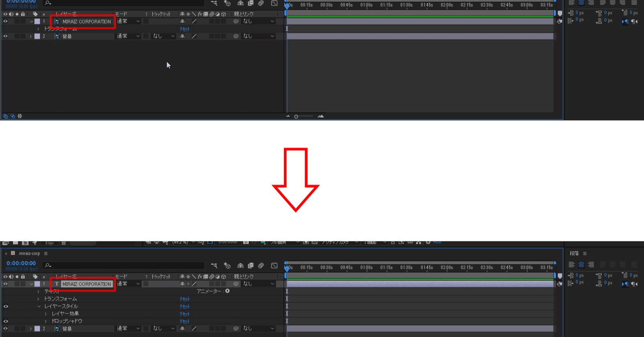Select the MIRAIZ CORPORATION text layer name
The height and width of the screenshot is (337, 644).
[x=87, y=284]
